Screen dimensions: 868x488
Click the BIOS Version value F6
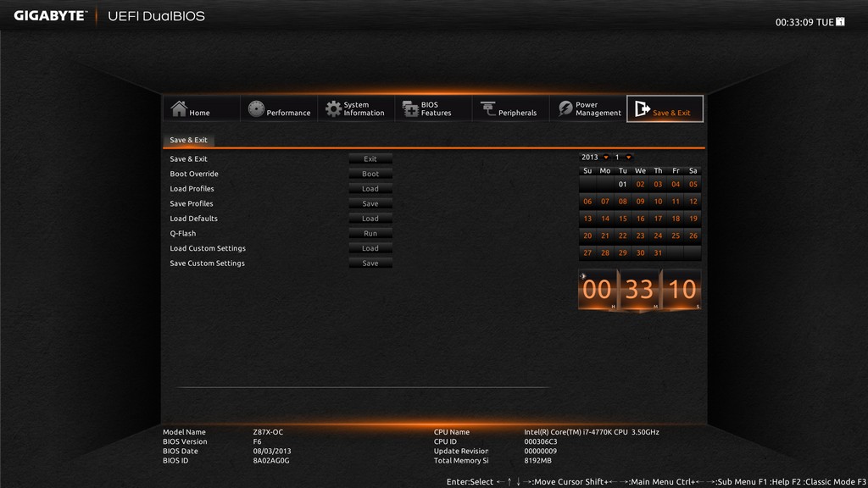(x=257, y=441)
